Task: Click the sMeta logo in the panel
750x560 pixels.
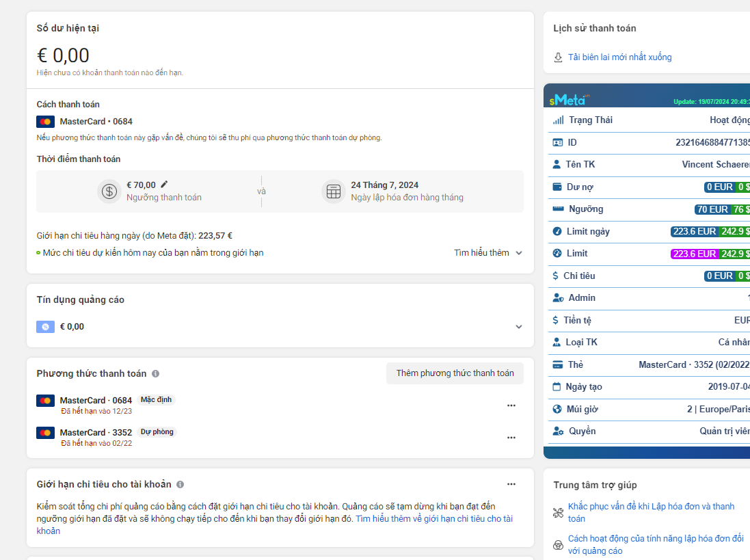Action: coord(567,100)
